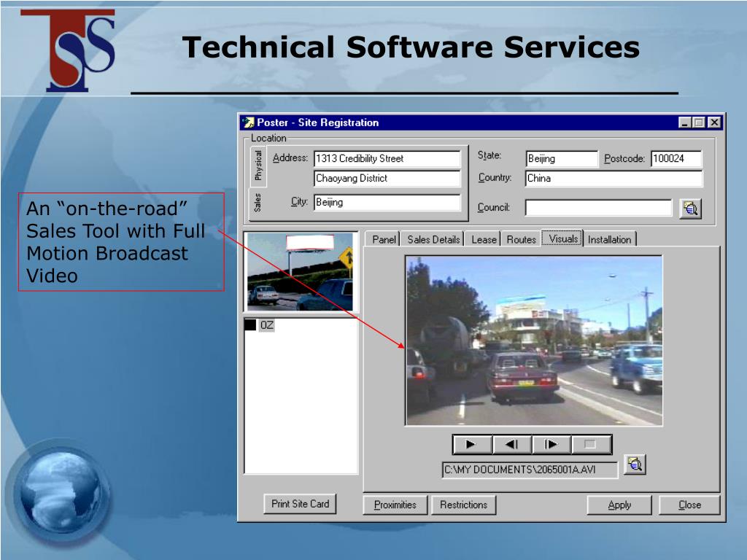747x560 pixels.
Task: Browse for a video file icon
Action: pos(635,464)
